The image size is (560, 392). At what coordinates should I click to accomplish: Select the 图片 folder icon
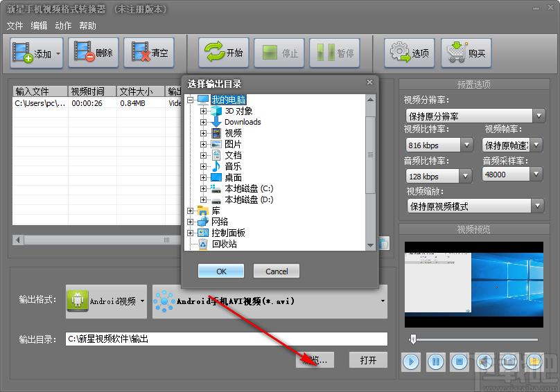(x=216, y=144)
